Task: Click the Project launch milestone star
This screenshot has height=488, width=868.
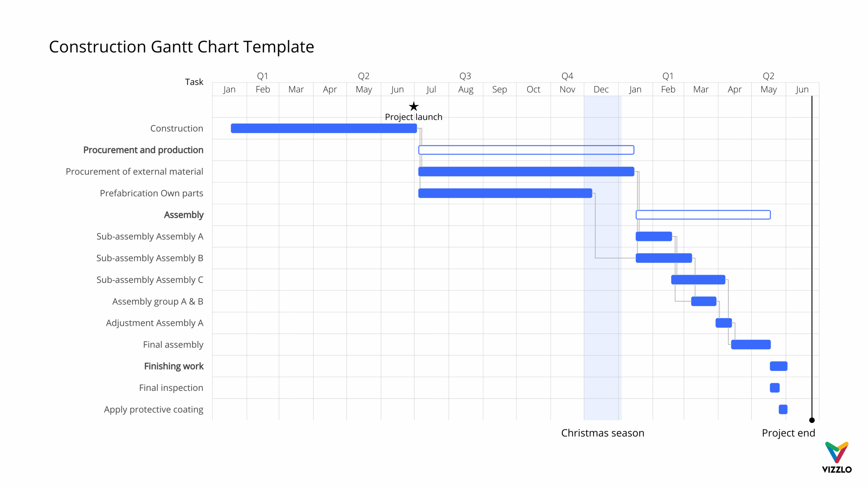Action: (x=414, y=106)
